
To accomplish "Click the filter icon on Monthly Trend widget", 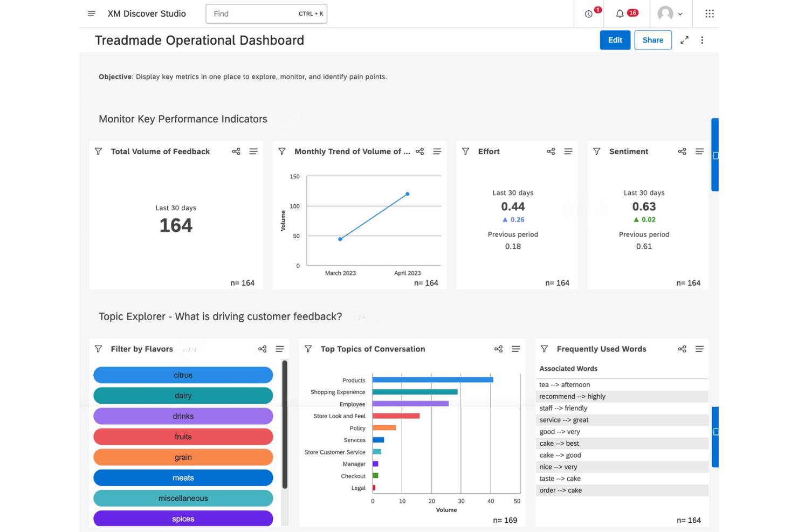I will click(282, 151).
